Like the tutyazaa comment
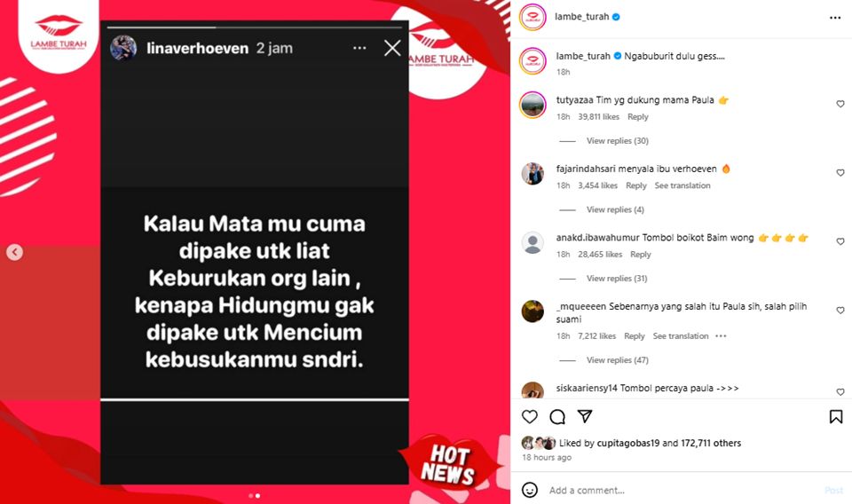This screenshot has width=852, height=504. click(840, 104)
